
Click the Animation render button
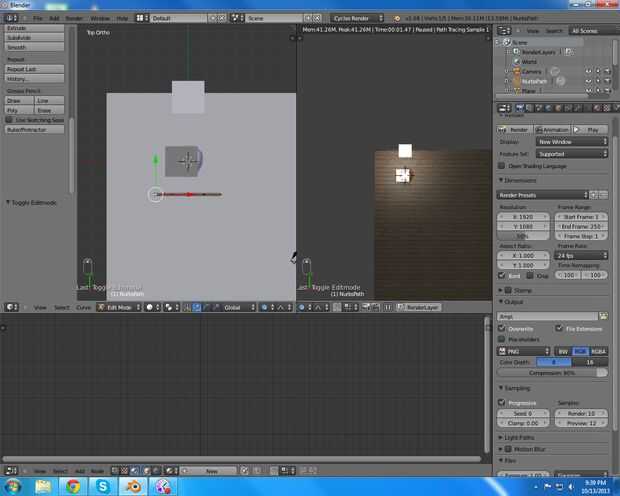[x=552, y=130]
